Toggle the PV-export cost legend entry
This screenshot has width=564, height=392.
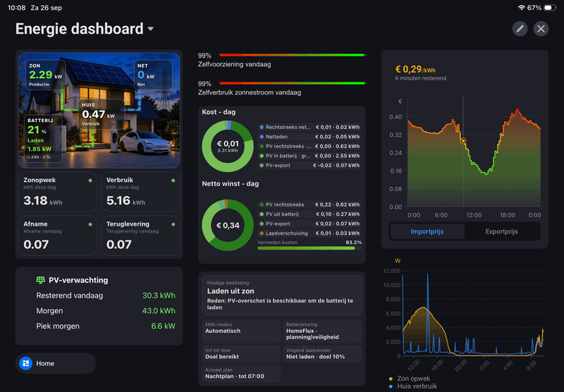coord(309,166)
